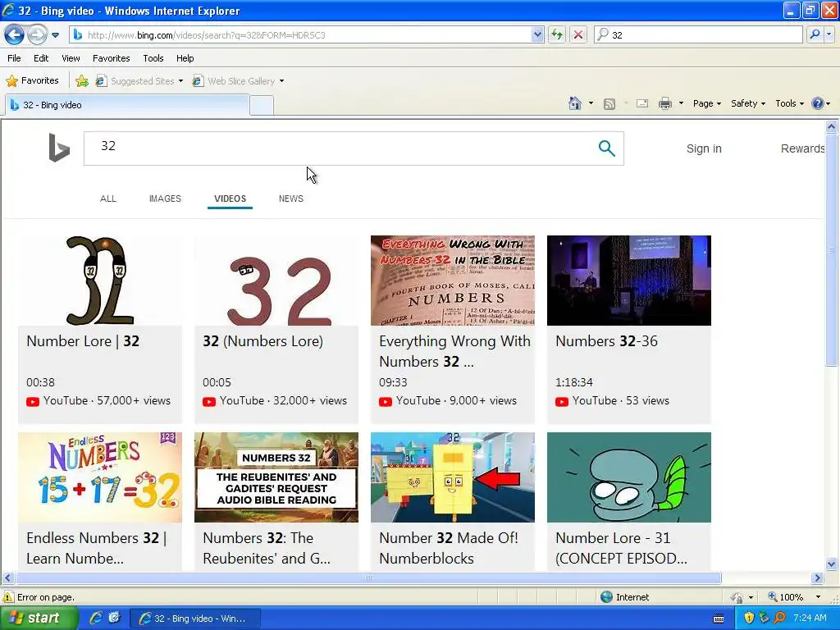This screenshot has height=630, width=840.
Task: Open the Edit menu
Action: [x=41, y=58]
